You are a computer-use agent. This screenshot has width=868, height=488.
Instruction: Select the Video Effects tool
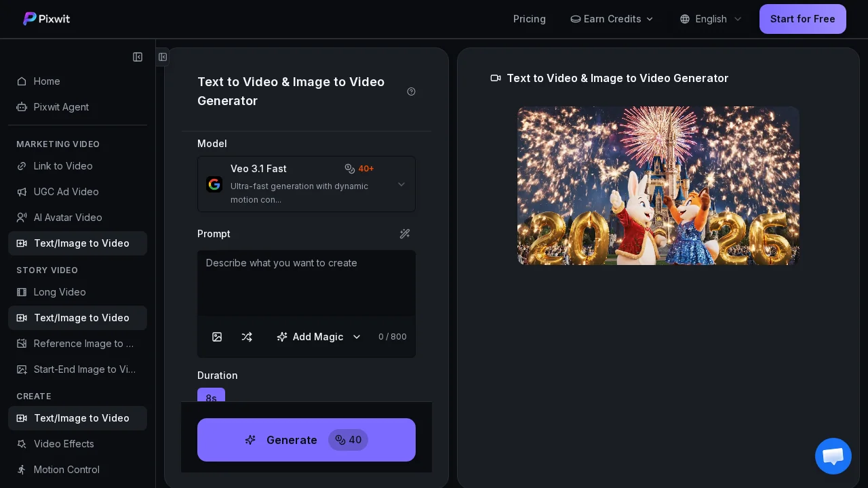(x=64, y=444)
